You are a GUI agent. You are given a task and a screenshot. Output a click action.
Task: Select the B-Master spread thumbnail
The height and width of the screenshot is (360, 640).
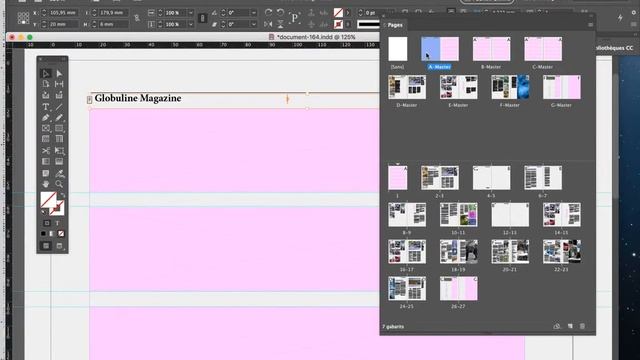[x=491, y=49]
